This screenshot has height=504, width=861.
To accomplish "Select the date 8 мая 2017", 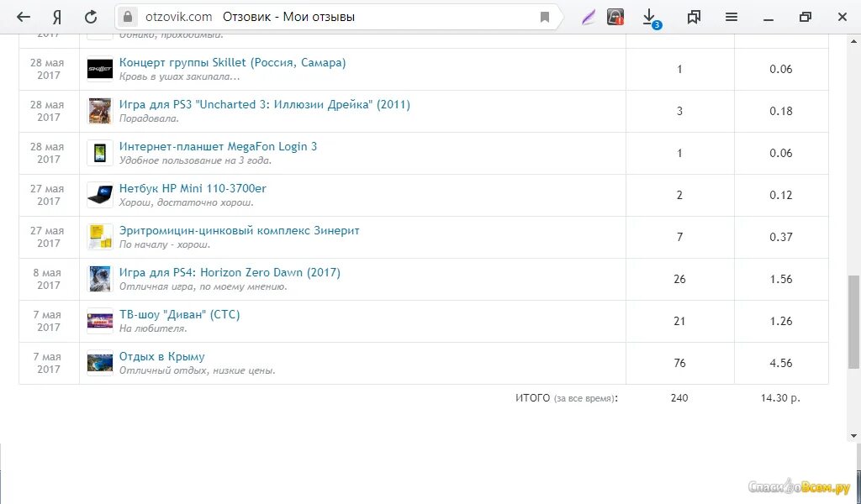I will pyautogui.click(x=48, y=279).
